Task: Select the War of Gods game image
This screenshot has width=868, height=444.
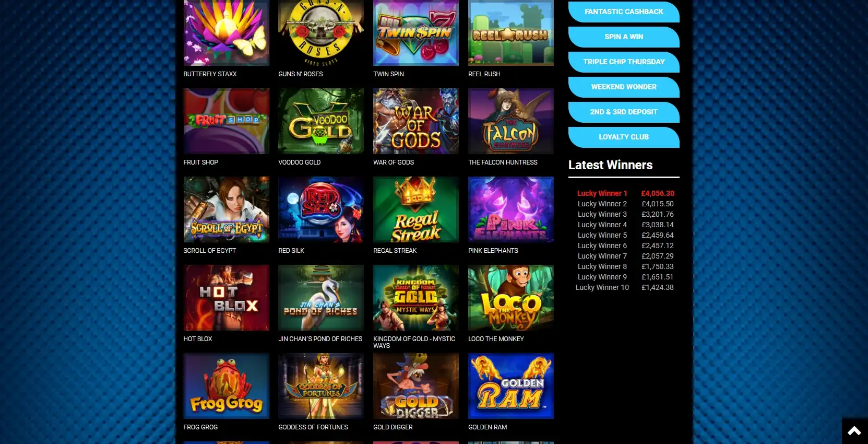Action: (x=416, y=121)
